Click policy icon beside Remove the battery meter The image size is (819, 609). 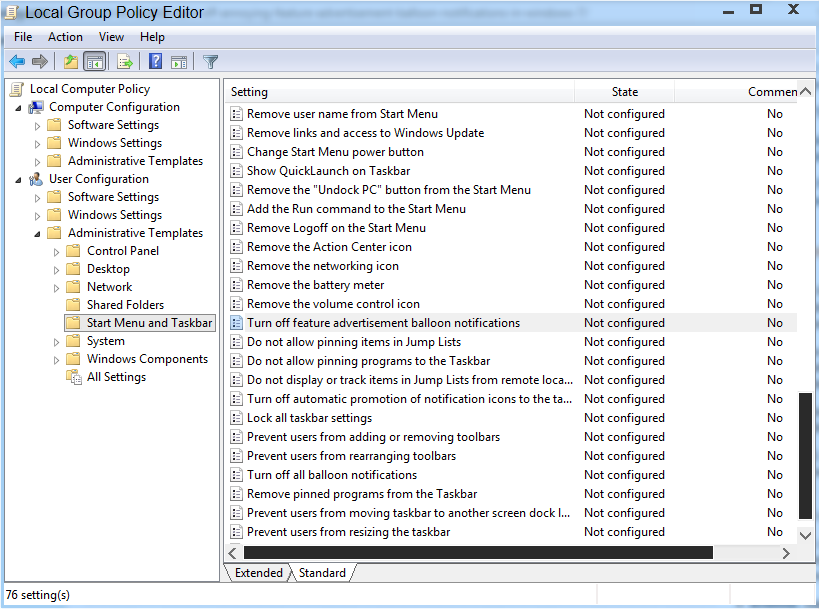coord(237,285)
